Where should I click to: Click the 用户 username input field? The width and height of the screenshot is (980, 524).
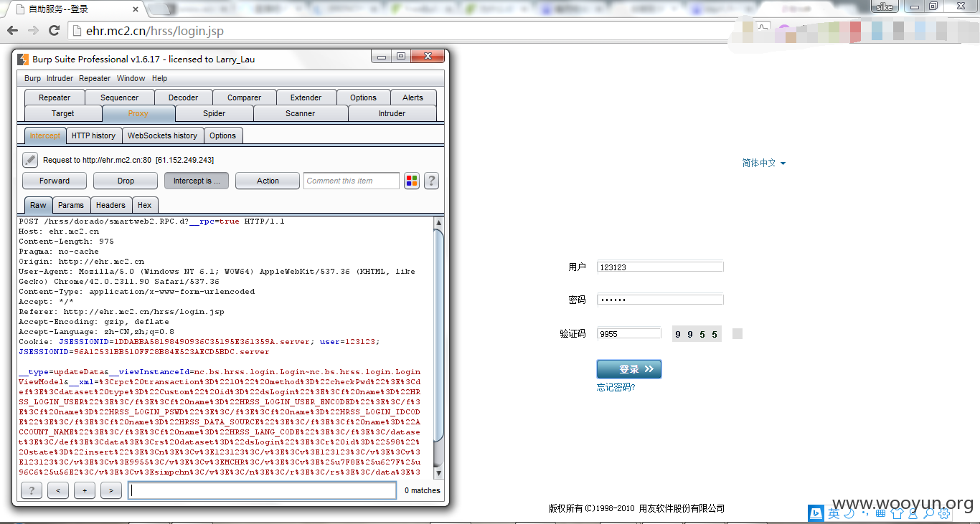[x=660, y=267]
